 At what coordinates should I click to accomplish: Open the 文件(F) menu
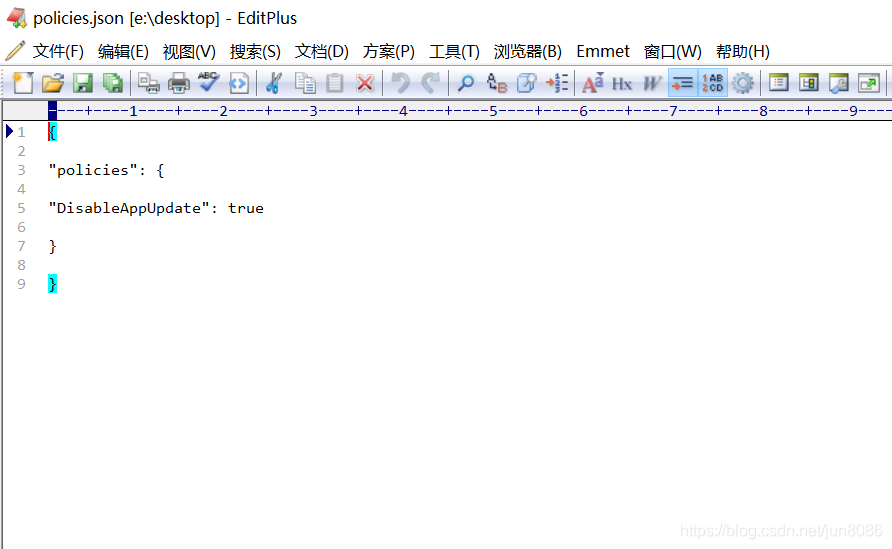(x=58, y=51)
